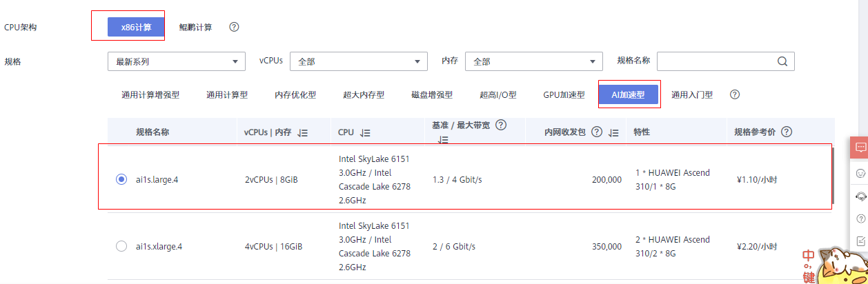Switch to the 通用计算增强型 tab
This screenshot has width=868, height=284.
point(150,95)
